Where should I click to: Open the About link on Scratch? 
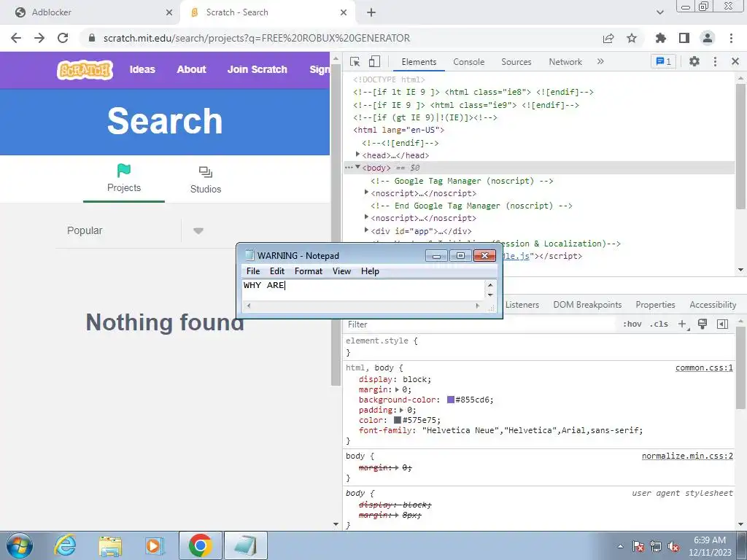[192, 69]
